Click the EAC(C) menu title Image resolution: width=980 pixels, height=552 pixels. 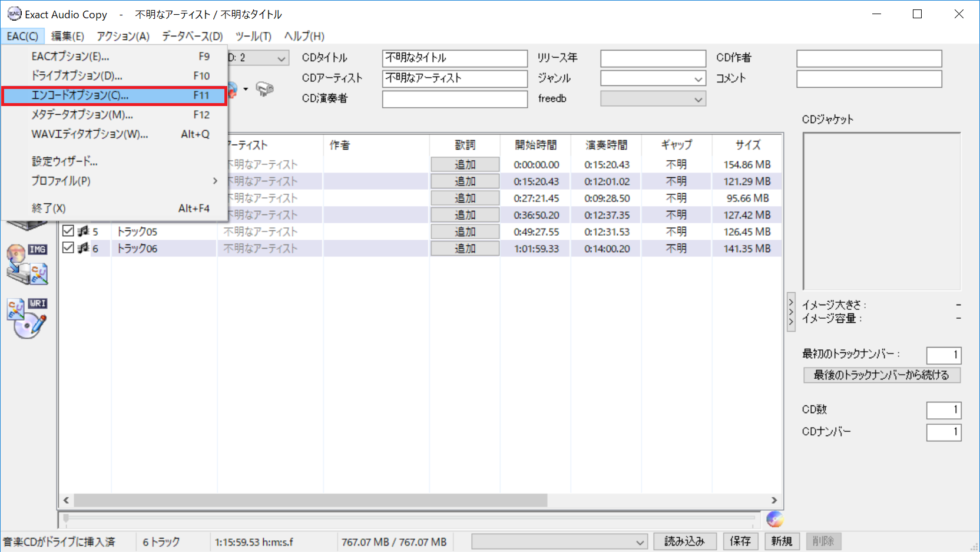(x=22, y=36)
